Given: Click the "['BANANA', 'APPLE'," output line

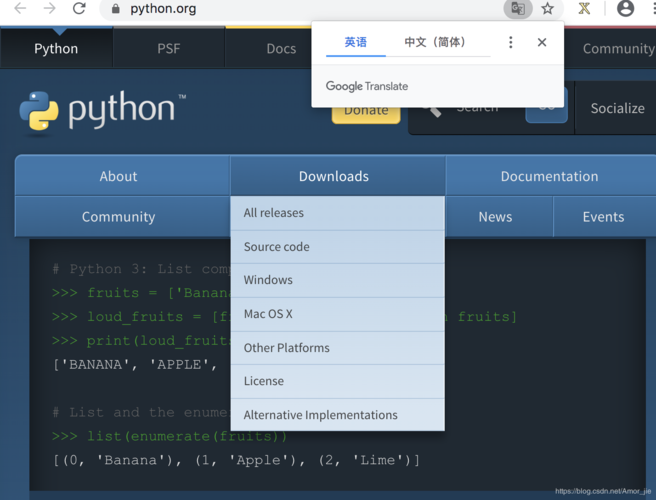Looking at the screenshot, I should (x=135, y=364).
